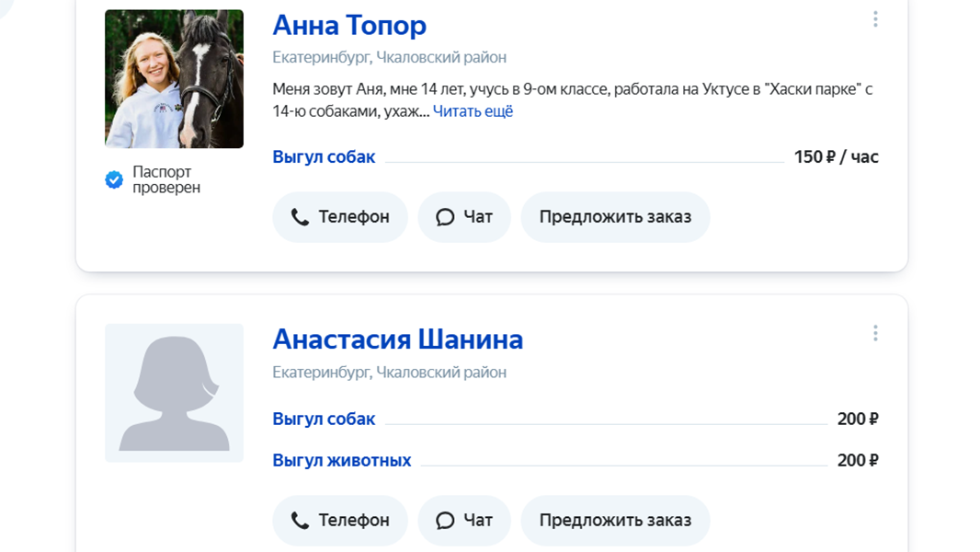Click "Выгул собак" service in Анастасия's card
Image resolution: width=980 pixels, height=552 pixels.
324,420
